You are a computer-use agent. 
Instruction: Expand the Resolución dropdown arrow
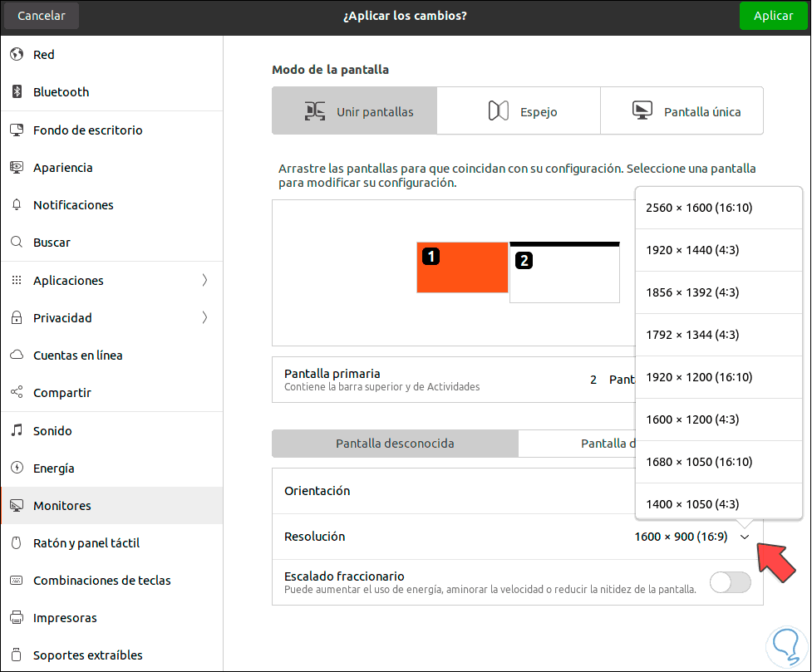pos(745,537)
